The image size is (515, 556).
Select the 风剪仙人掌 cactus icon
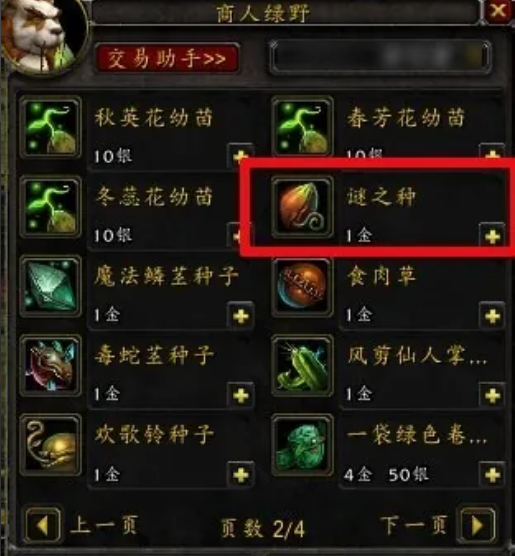click(302, 366)
